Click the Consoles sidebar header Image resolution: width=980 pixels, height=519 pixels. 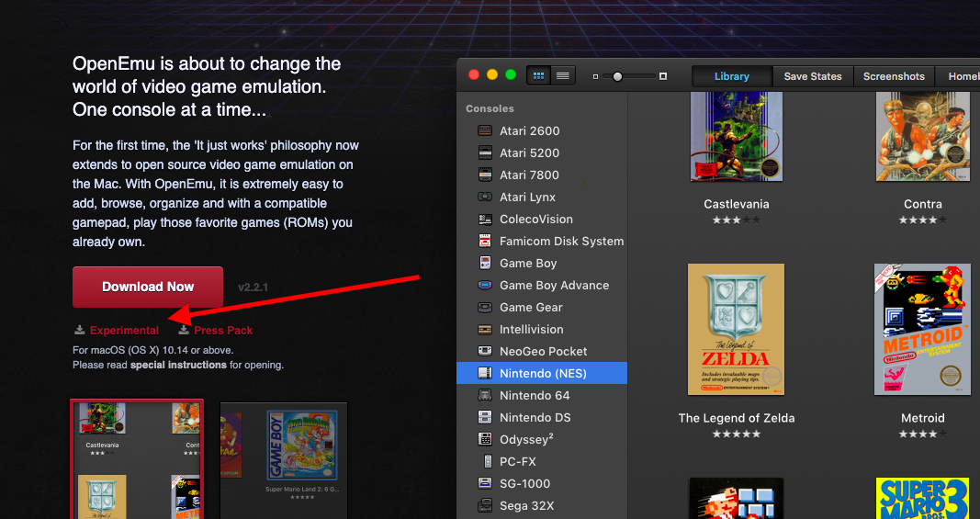coord(490,108)
